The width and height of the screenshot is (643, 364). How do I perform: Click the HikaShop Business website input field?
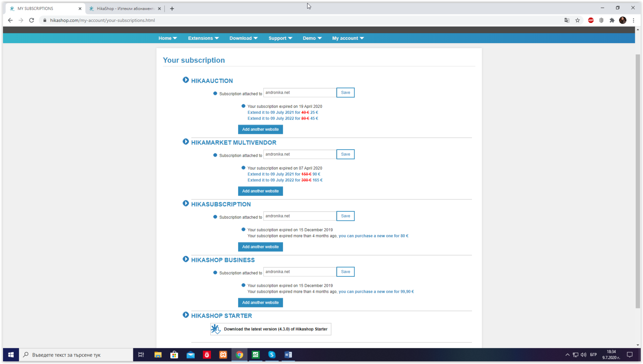tap(300, 272)
